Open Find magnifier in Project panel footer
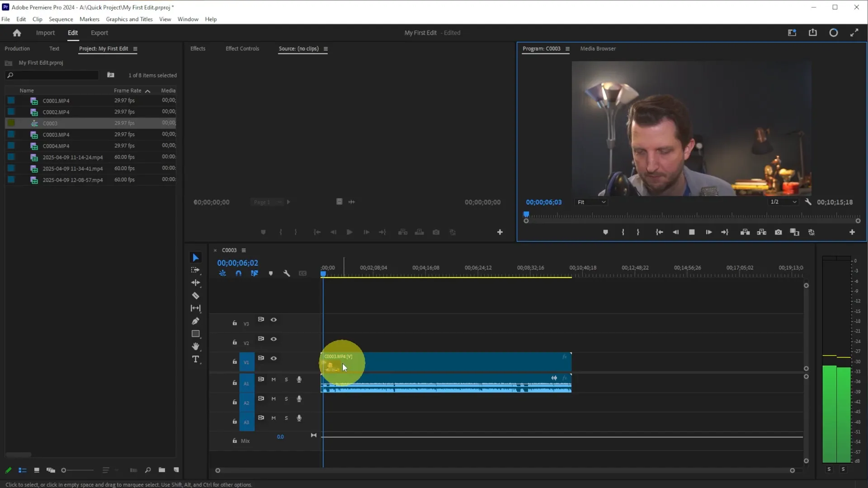This screenshot has width=868, height=488. [x=148, y=470]
